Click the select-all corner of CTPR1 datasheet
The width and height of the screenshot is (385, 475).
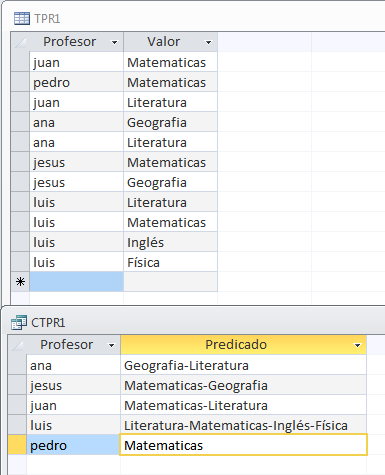tap(17, 345)
